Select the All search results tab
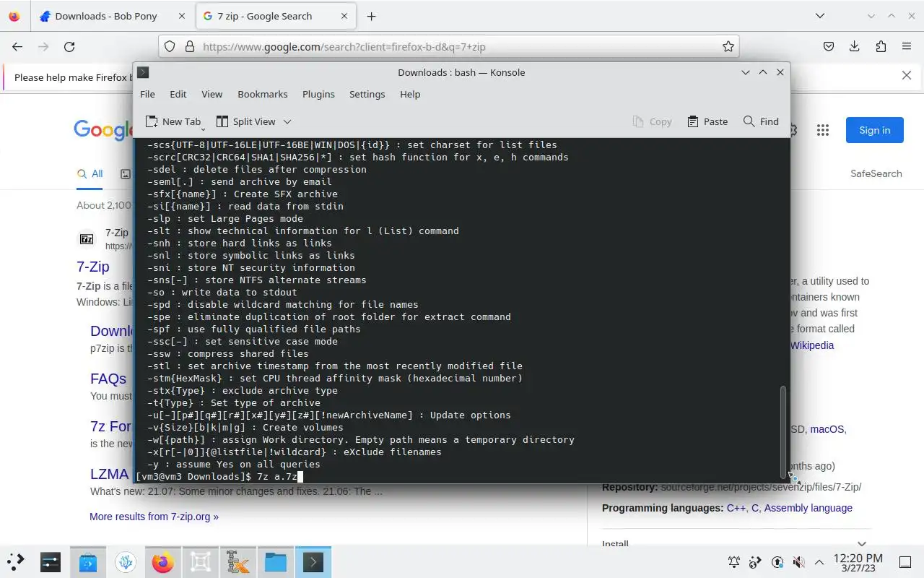 coord(90,173)
